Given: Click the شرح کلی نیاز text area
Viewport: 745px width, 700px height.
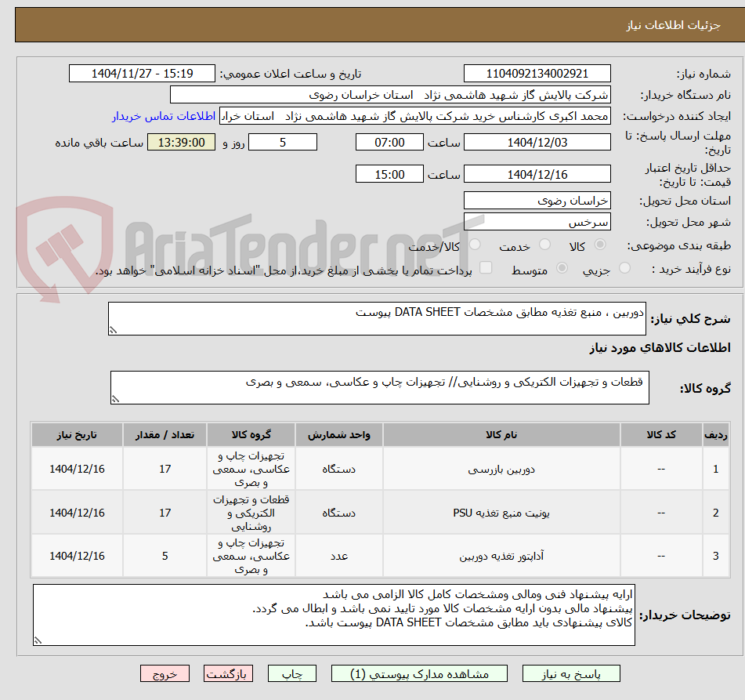Looking at the screenshot, I should (x=377, y=318).
